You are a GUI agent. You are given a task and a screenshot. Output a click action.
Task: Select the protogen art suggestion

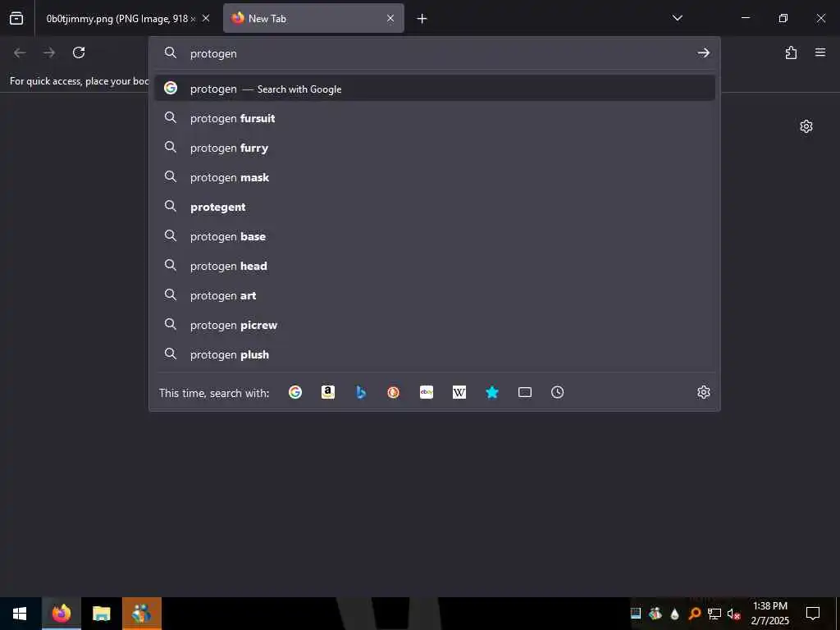tap(435, 295)
